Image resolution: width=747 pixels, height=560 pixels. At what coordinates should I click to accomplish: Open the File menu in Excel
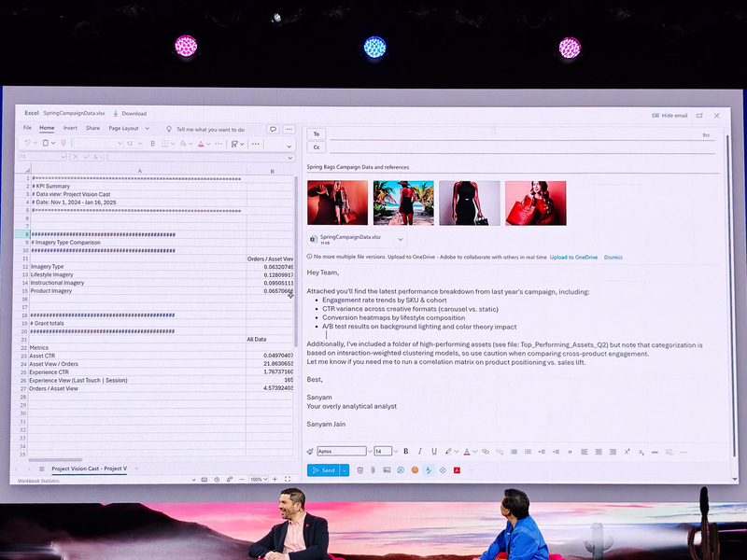[28, 128]
